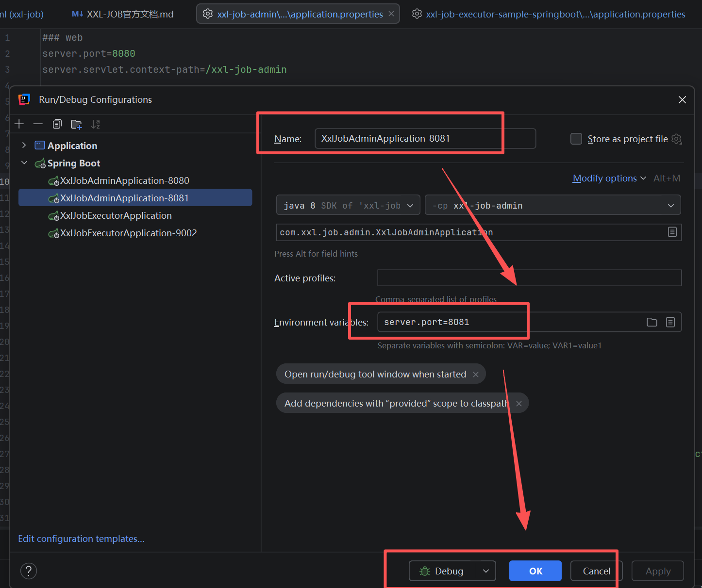
Task: Open settings gear beside Store as project file
Action: point(677,139)
